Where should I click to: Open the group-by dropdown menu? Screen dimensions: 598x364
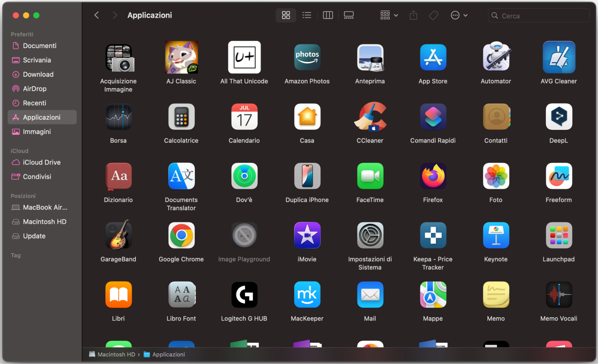(x=389, y=15)
